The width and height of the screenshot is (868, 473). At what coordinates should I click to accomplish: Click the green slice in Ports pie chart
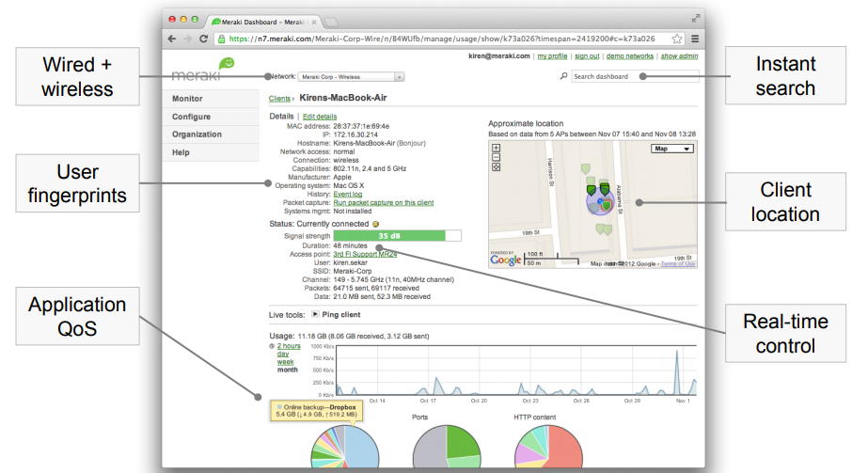tap(463, 441)
